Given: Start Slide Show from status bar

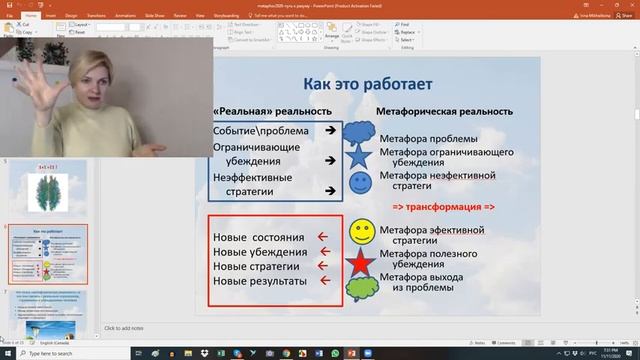Looking at the screenshot, I should tap(566, 343).
